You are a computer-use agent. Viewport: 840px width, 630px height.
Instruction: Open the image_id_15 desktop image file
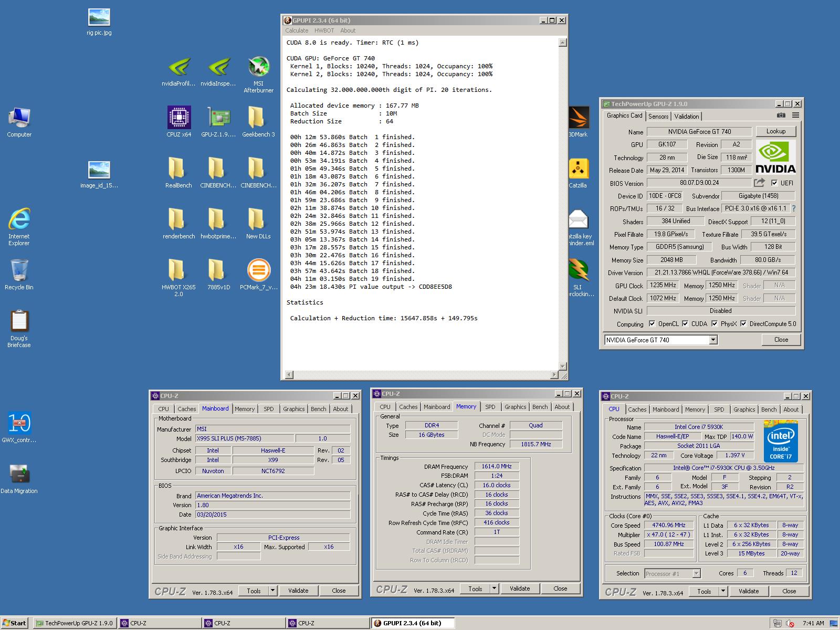click(99, 175)
